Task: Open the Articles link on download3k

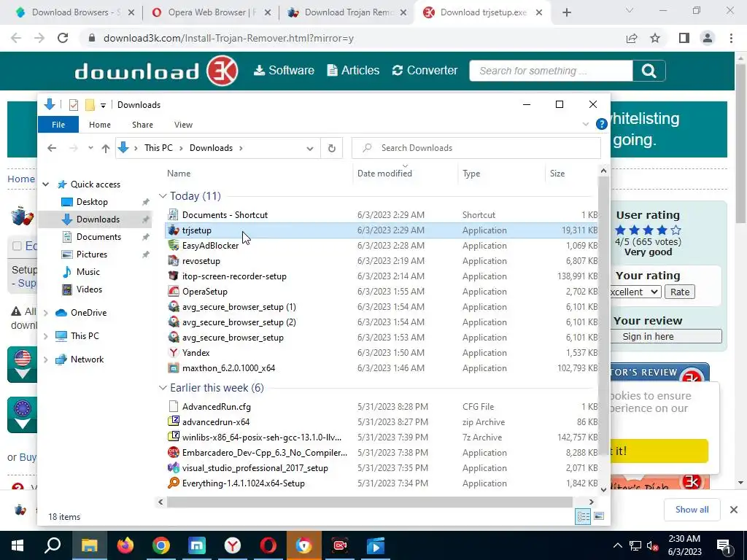Action: [354, 71]
